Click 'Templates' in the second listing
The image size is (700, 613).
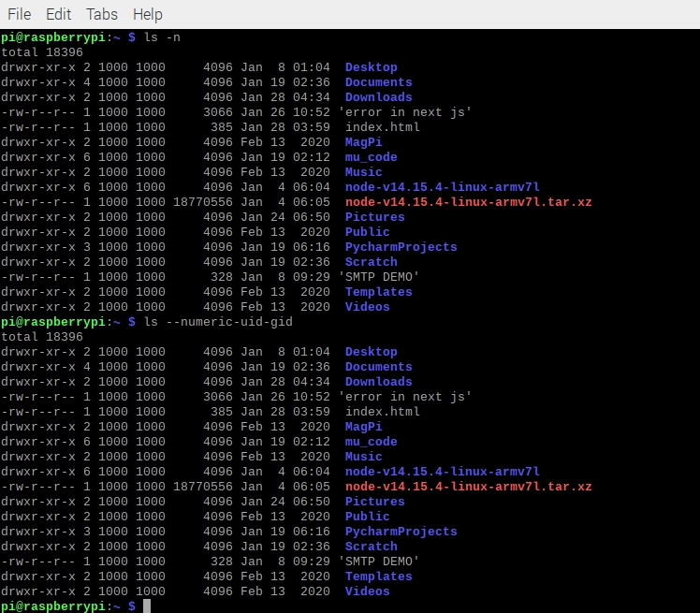point(379,577)
